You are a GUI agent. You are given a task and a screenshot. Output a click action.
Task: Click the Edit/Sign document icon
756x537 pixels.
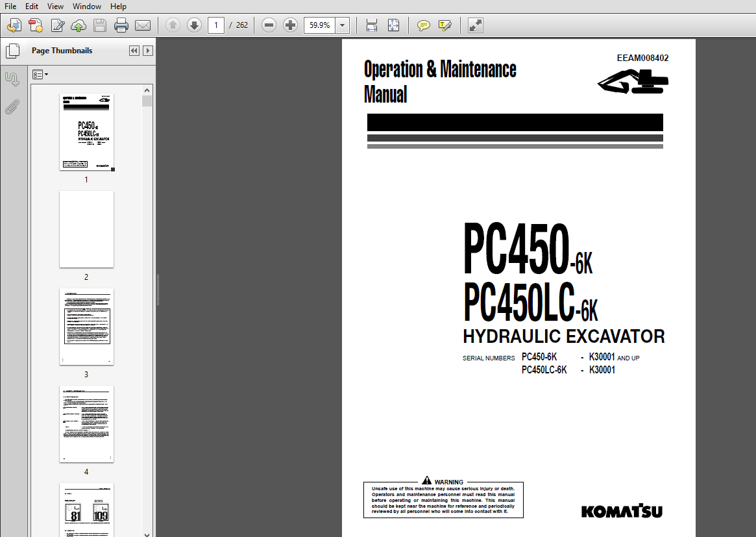pos(57,25)
